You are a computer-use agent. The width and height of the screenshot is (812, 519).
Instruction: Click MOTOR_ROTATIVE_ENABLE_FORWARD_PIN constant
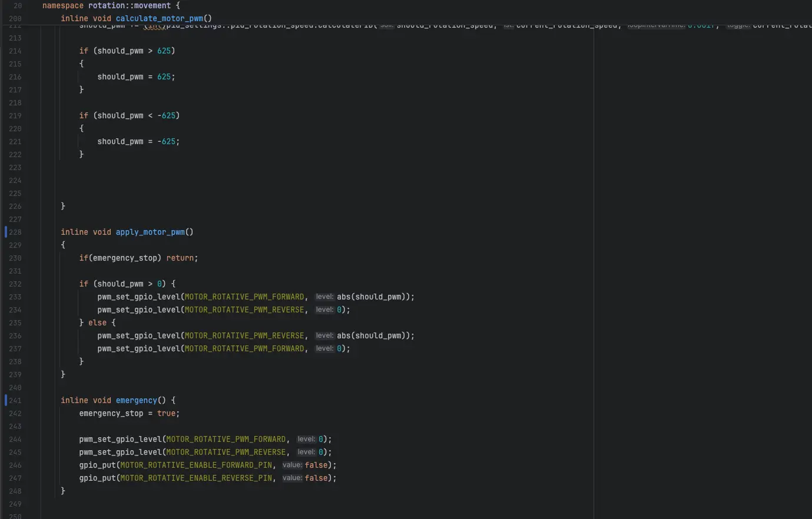[196, 465]
